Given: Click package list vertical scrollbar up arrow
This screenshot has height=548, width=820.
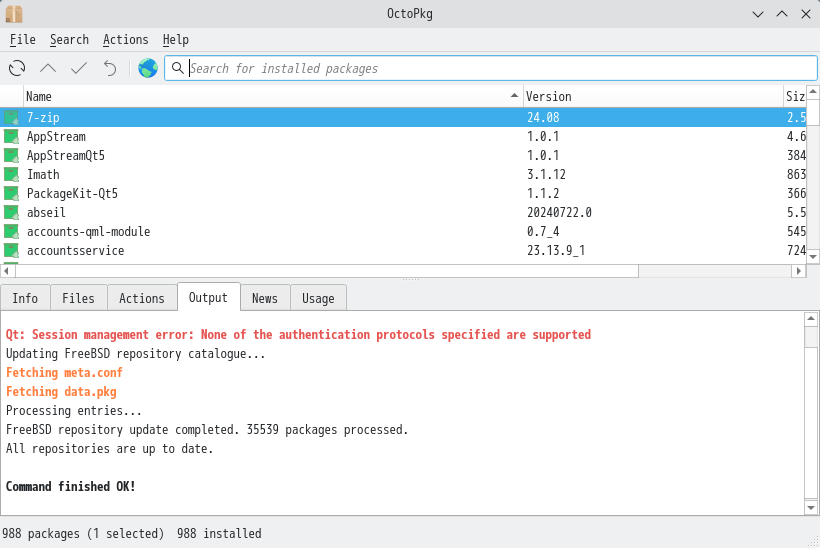Looking at the screenshot, I should click(x=813, y=92).
